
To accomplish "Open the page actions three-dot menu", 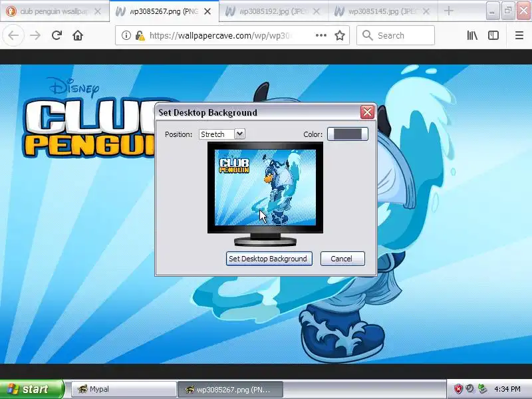I will pyautogui.click(x=321, y=35).
